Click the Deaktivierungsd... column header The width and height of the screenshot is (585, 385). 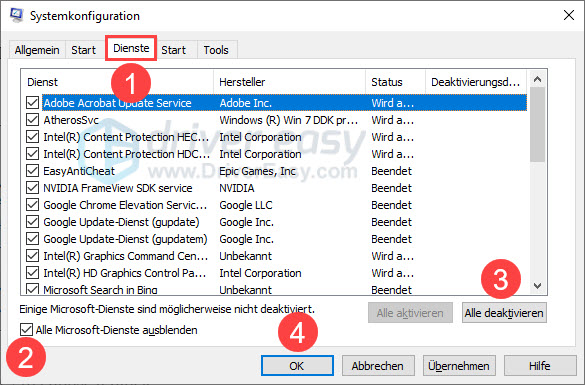click(476, 82)
